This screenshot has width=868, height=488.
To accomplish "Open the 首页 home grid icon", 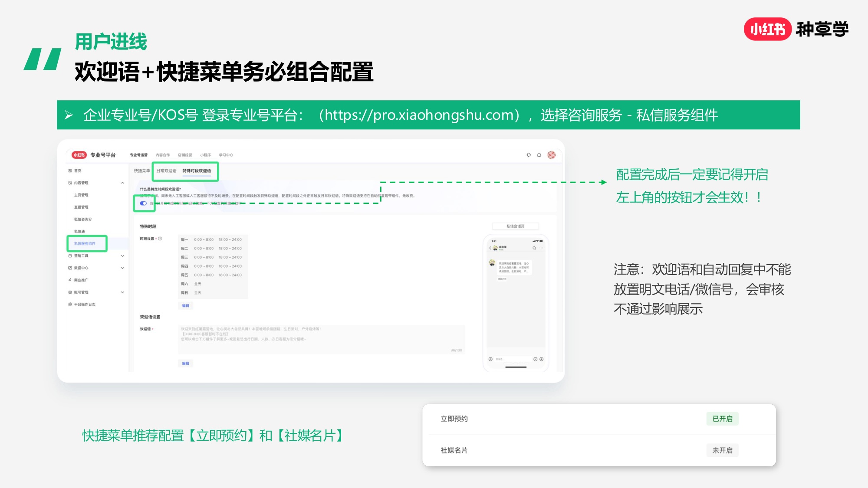I will 70,171.
